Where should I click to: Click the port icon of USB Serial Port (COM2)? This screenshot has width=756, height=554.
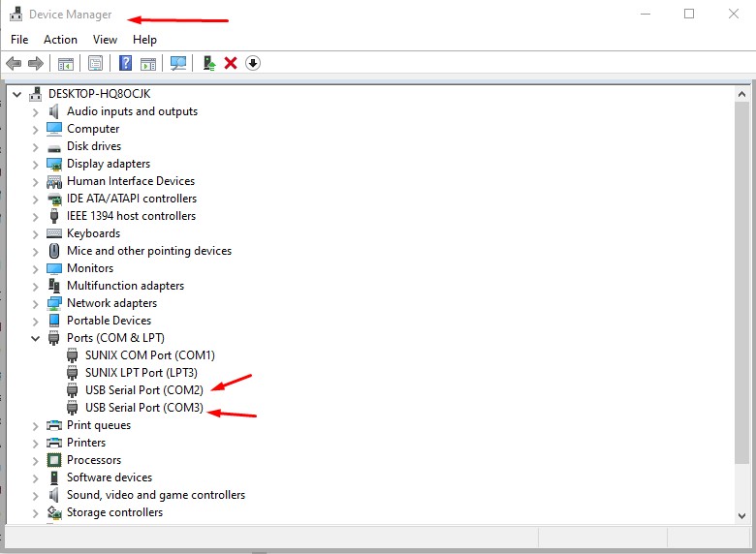pyautogui.click(x=73, y=390)
